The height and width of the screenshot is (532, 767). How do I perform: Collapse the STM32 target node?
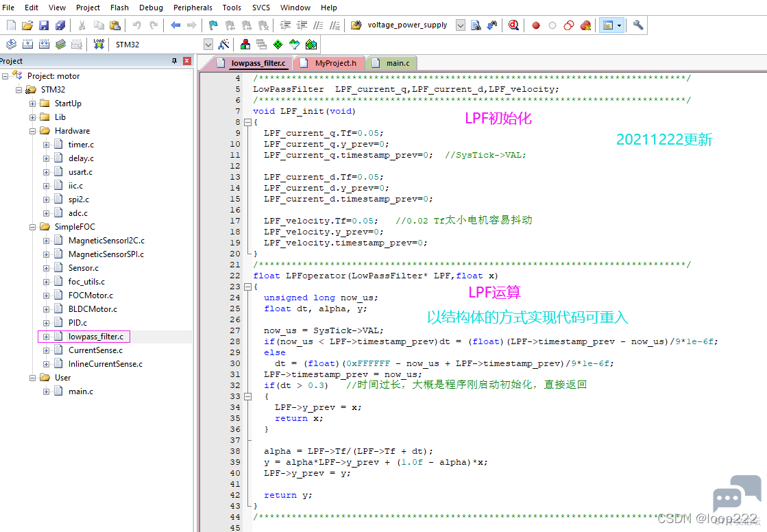pos(19,90)
